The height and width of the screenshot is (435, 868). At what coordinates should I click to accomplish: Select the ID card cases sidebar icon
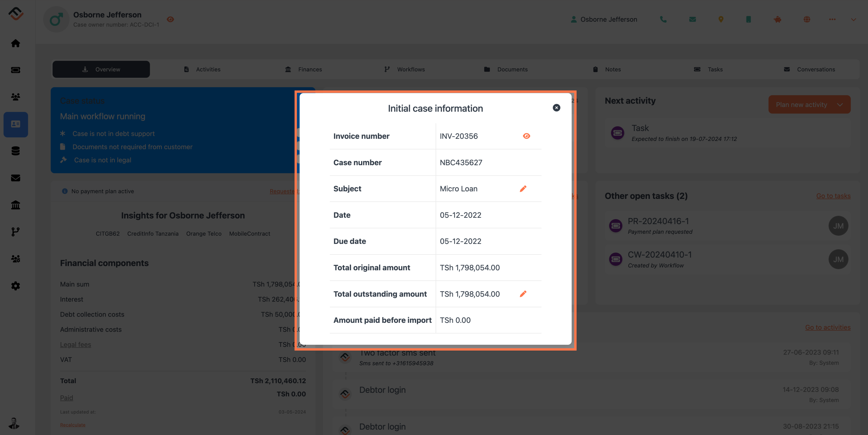pyautogui.click(x=16, y=124)
